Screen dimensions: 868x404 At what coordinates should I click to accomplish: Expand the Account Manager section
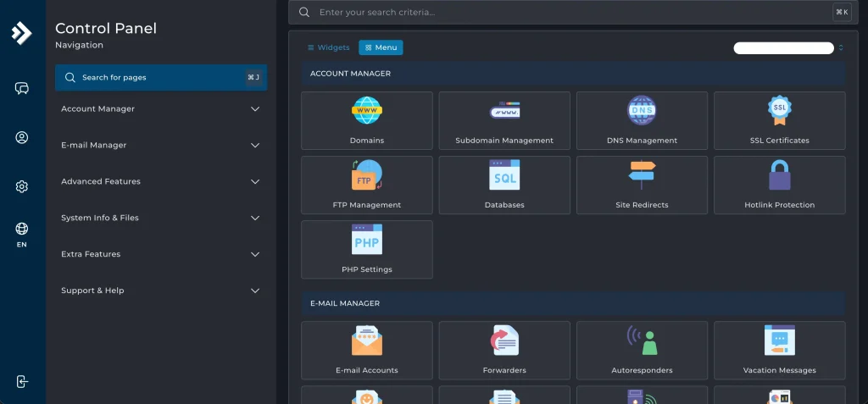tap(160, 109)
